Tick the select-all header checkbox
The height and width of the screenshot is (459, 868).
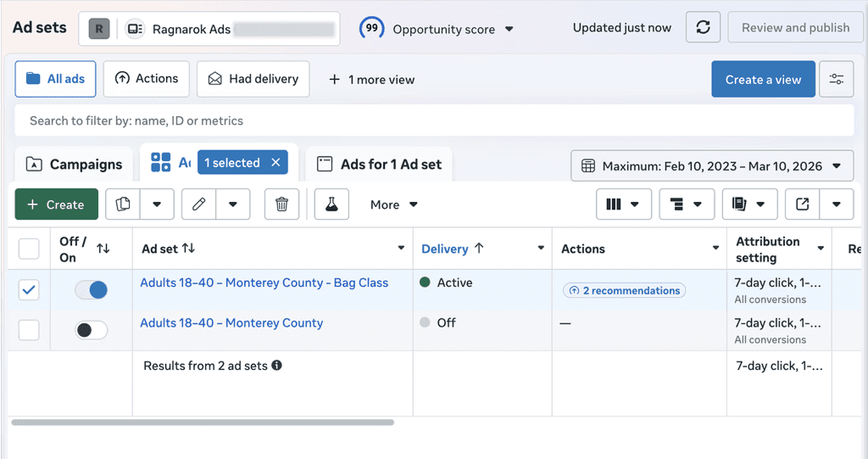point(29,249)
